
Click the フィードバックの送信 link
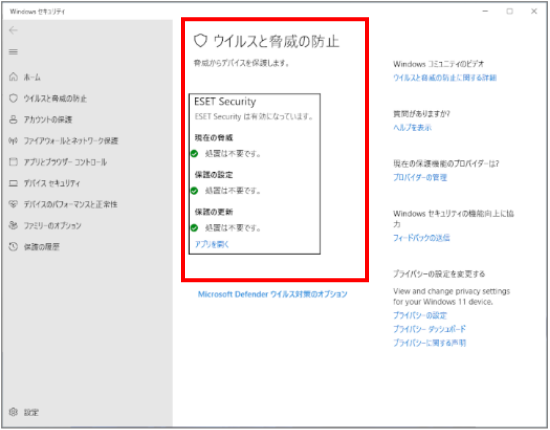click(x=421, y=238)
